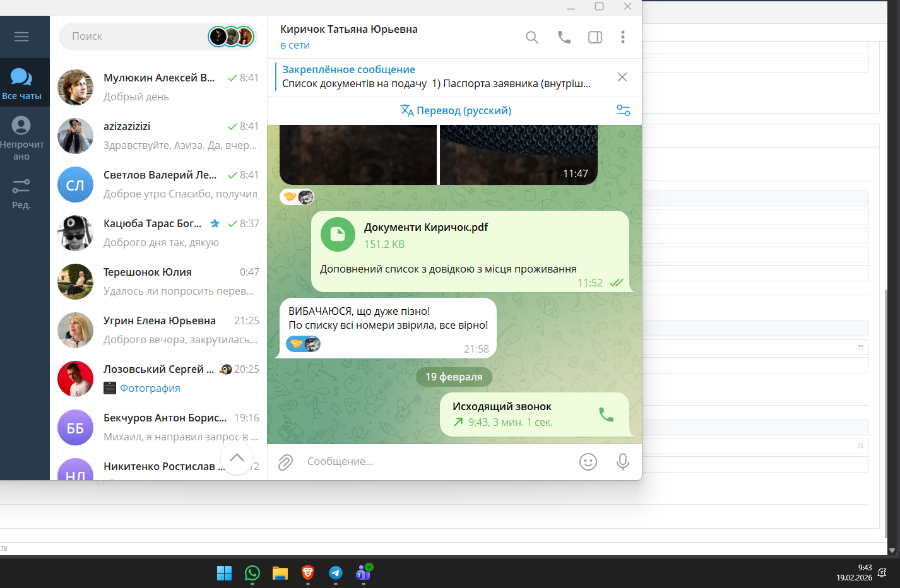Translate the chat via Перевод (русский)
Image resolution: width=900 pixels, height=588 pixels.
[x=456, y=110]
